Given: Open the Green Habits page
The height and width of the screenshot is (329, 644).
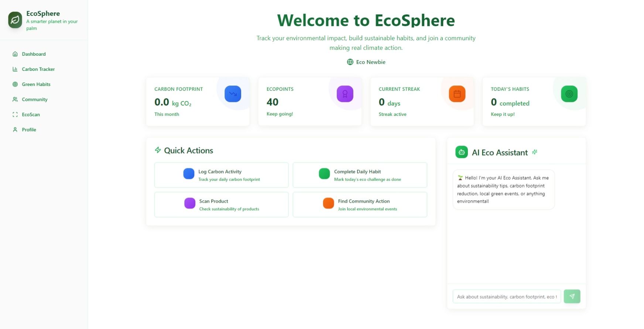Looking at the screenshot, I should point(44,84).
